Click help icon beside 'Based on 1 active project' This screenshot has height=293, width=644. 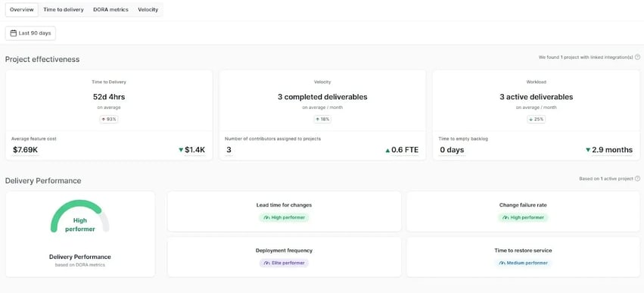pos(637,179)
